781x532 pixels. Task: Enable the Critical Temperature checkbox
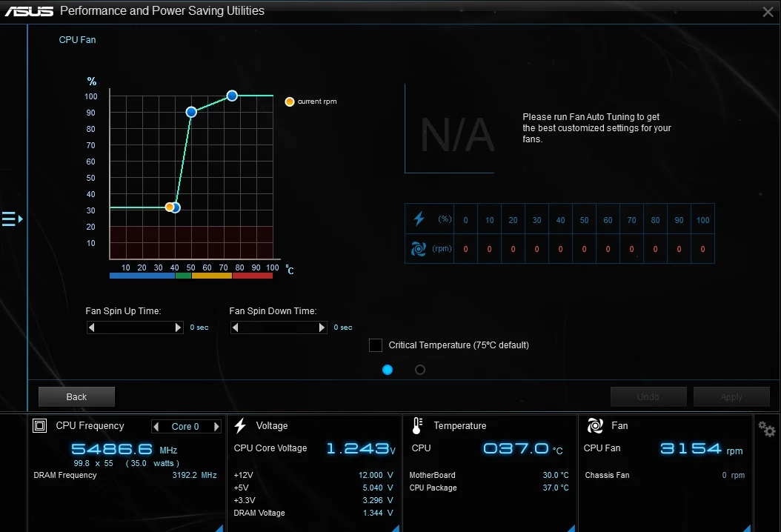[x=376, y=345]
